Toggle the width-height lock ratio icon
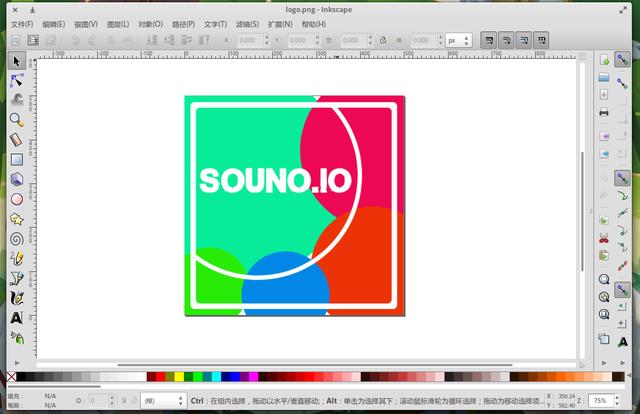The height and width of the screenshot is (414, 640). (382, 40)
